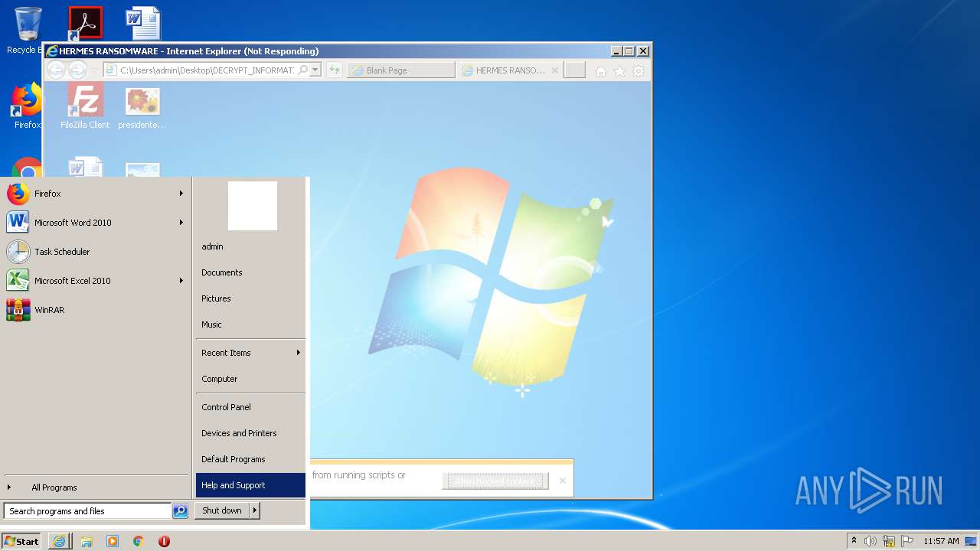Open presidente image file on desktop
980x551 pixels.
[x=142, y=107]
